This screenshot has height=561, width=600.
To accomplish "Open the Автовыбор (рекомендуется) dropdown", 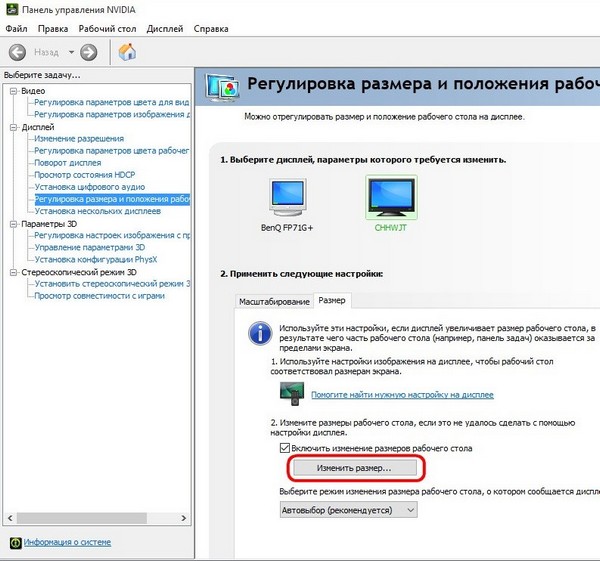I will pyautogui.click(x=347, y=510).
